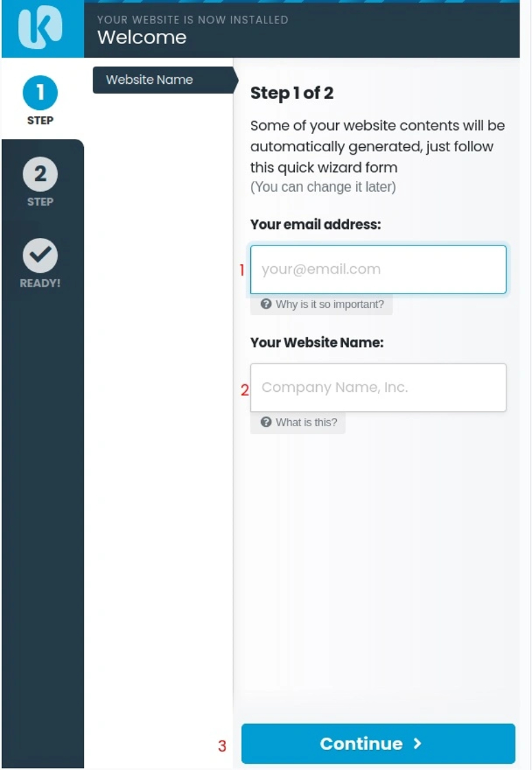The image size is (532, 770).
Task: Show the 'What is this?' help hint
Action: (306, 422)
